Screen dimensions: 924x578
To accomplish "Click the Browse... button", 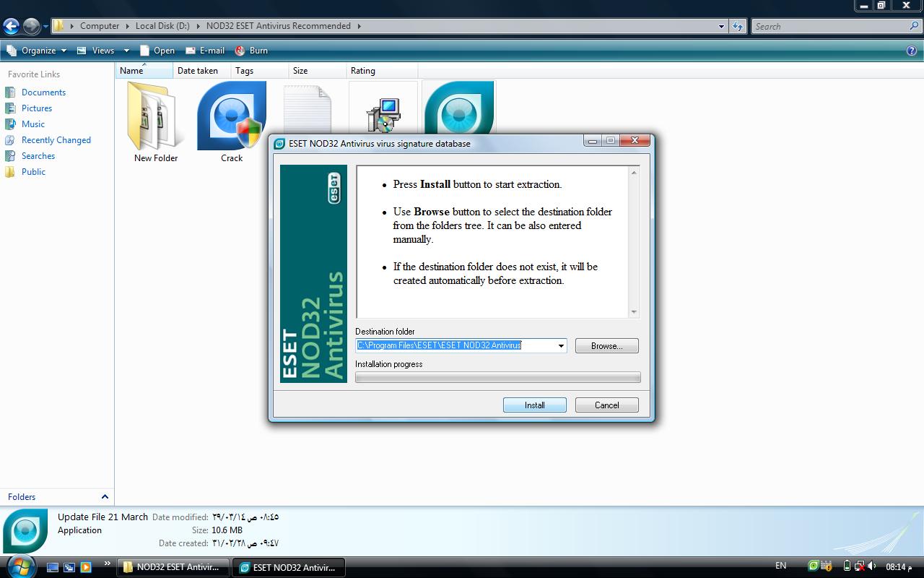I will 606,346.
